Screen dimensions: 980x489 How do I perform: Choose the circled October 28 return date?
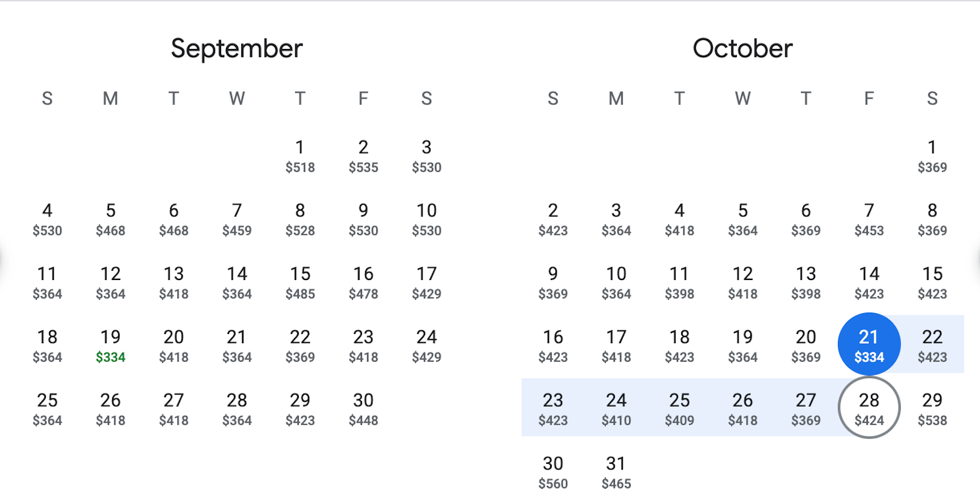pos(869,408)
